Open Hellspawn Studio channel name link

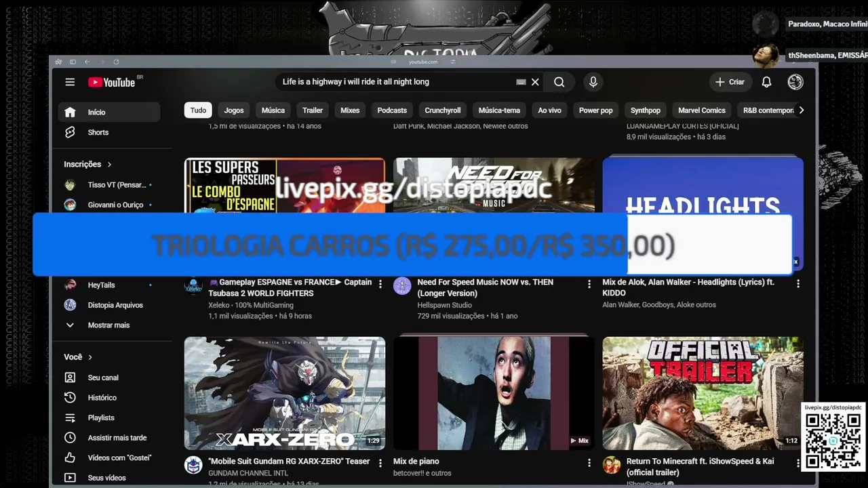coord(445,305)
